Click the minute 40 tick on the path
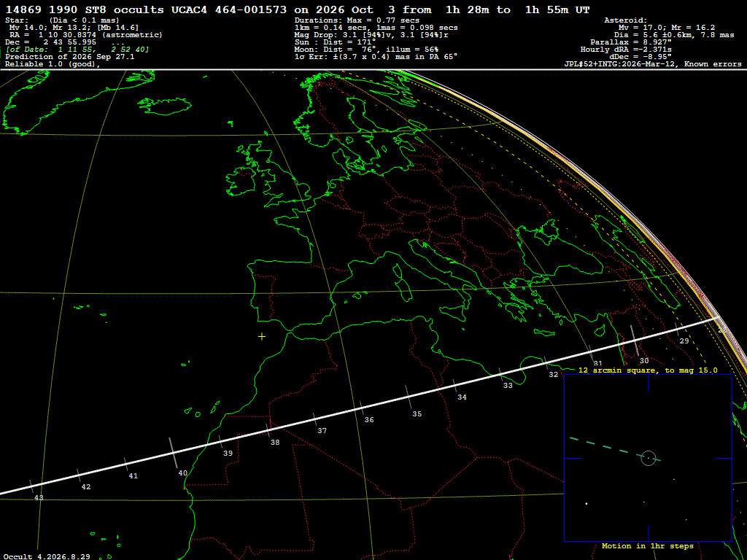The height and width of the screenshot is (560, 747). coord(174,452)
